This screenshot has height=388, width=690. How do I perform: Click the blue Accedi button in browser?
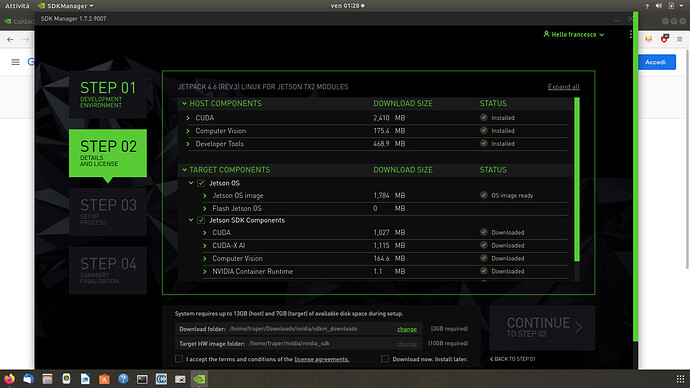[657, 62]
